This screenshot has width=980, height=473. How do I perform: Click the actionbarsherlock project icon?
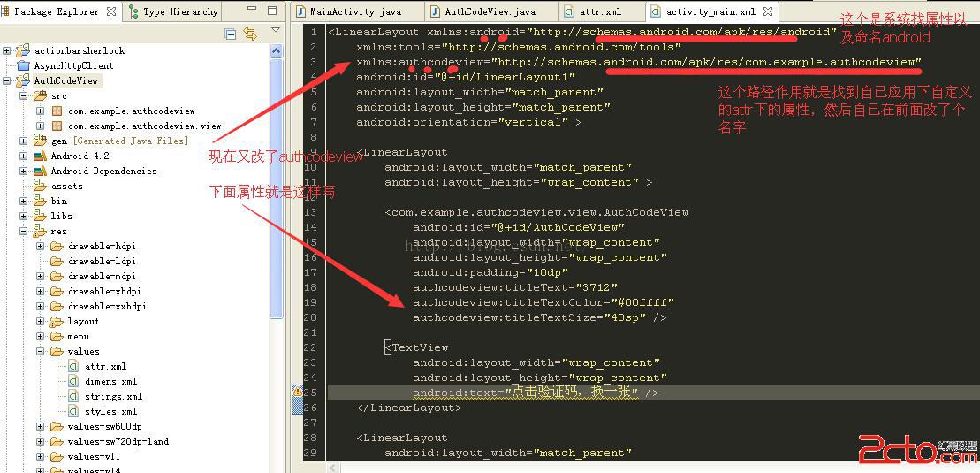(22, 50)
